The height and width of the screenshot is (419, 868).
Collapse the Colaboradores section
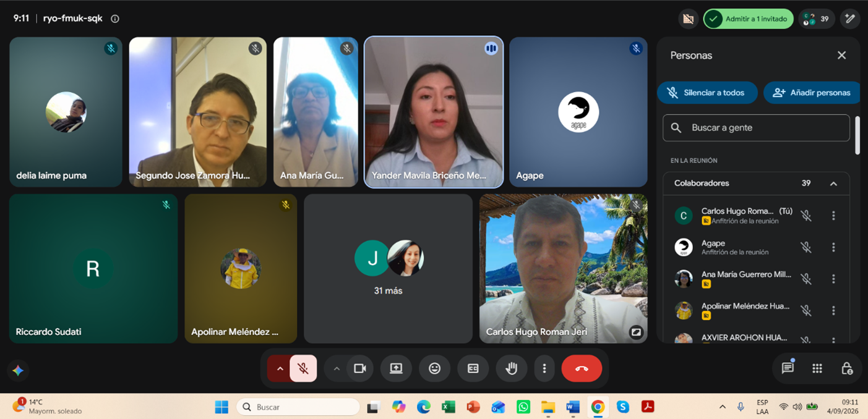click(x=833, y=184)
